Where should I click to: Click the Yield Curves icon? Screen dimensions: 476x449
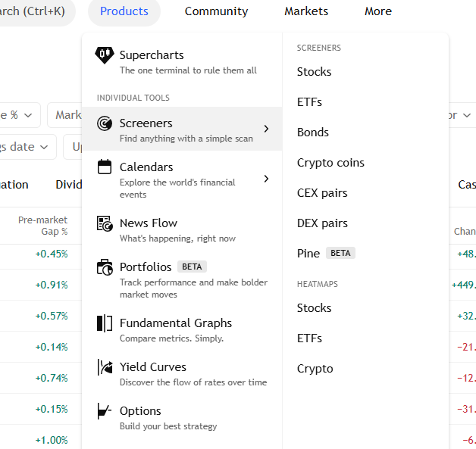point(105,367)
